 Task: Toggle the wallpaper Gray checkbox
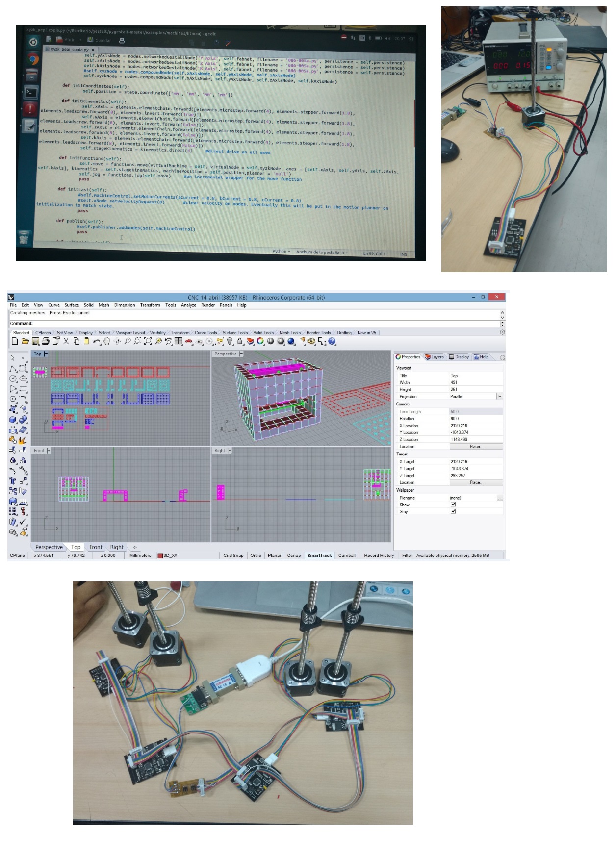coord(453,511)
